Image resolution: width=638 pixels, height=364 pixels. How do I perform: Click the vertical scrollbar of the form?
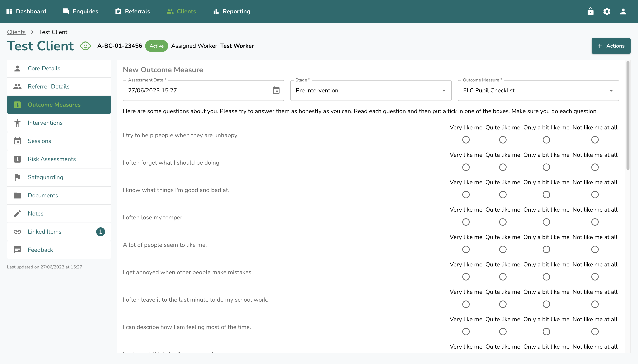(x=628, y=115)
